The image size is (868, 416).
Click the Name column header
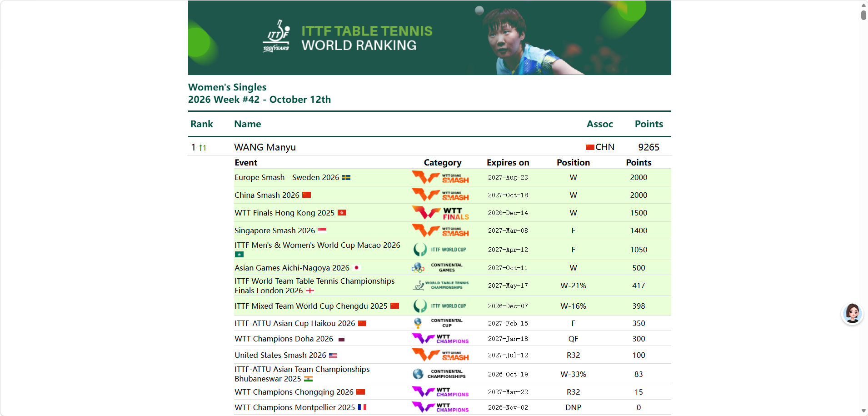[248, 124]
